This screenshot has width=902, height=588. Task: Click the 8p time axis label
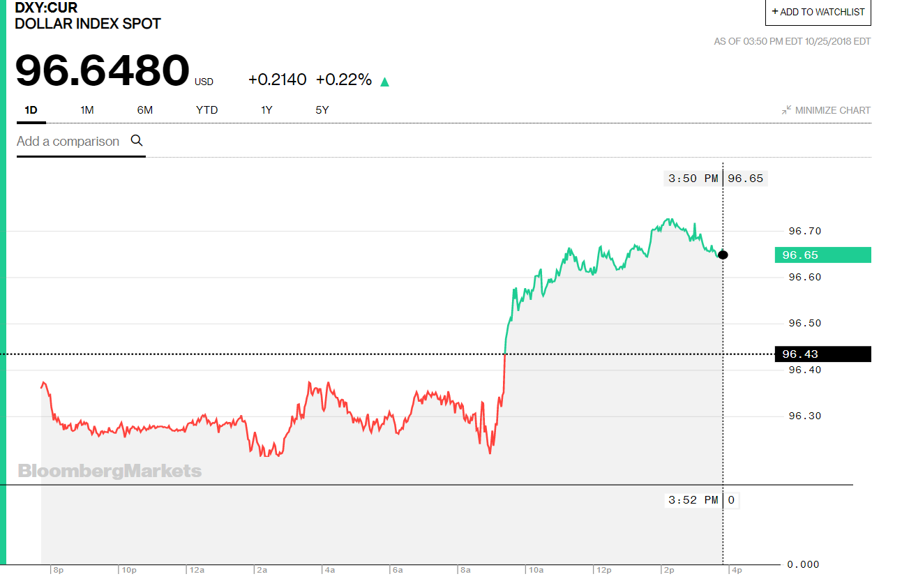(57, 570)
